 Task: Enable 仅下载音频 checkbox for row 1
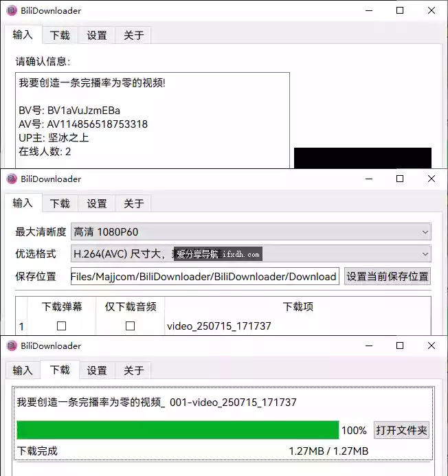click(x=131, y=326)
